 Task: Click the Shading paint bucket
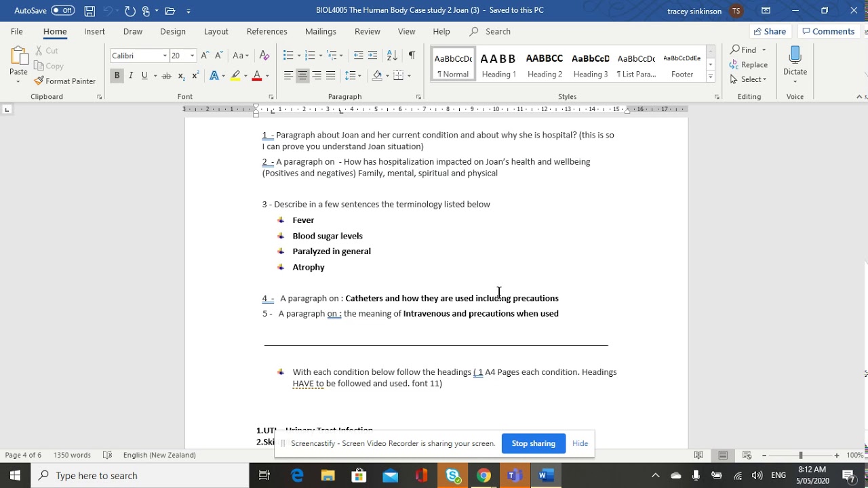pyautogui.click(x=377, y=75)
